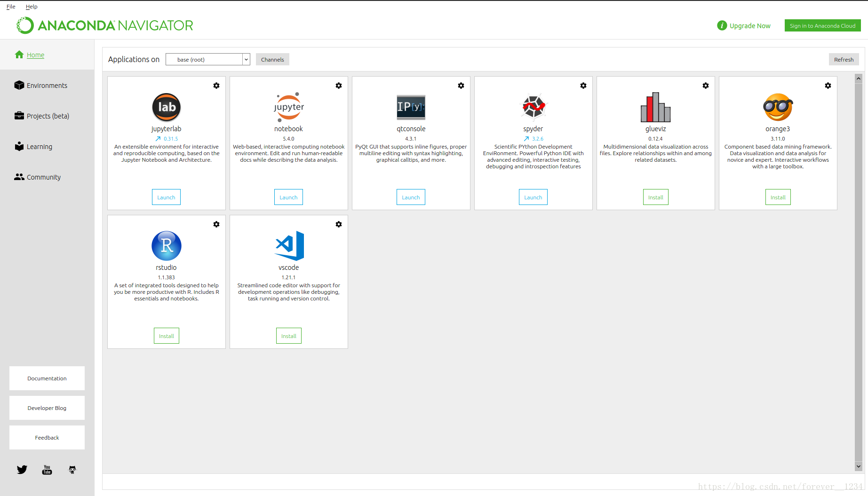Click the glueviz bar chart icon
Viewport: 868px width, 496px height.
tap(656, 107)
